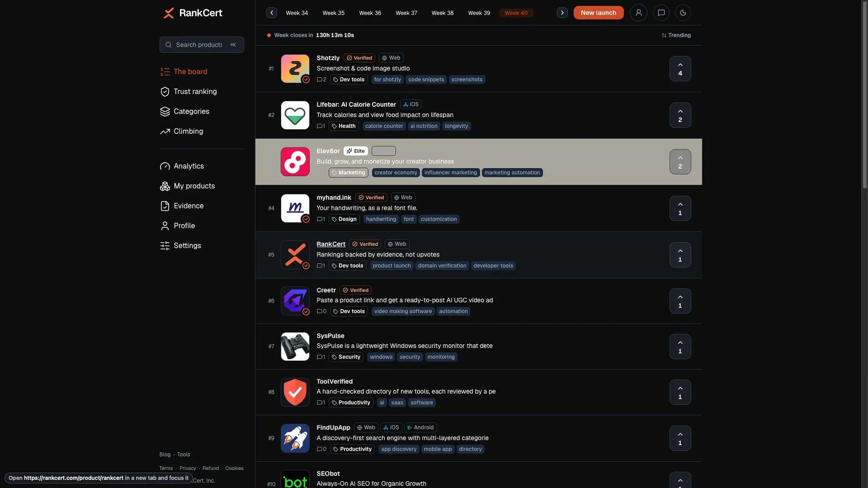Viewport: 868px width, 488px height.
Task: Open the Trending sort dropdown
Action: 676,35
